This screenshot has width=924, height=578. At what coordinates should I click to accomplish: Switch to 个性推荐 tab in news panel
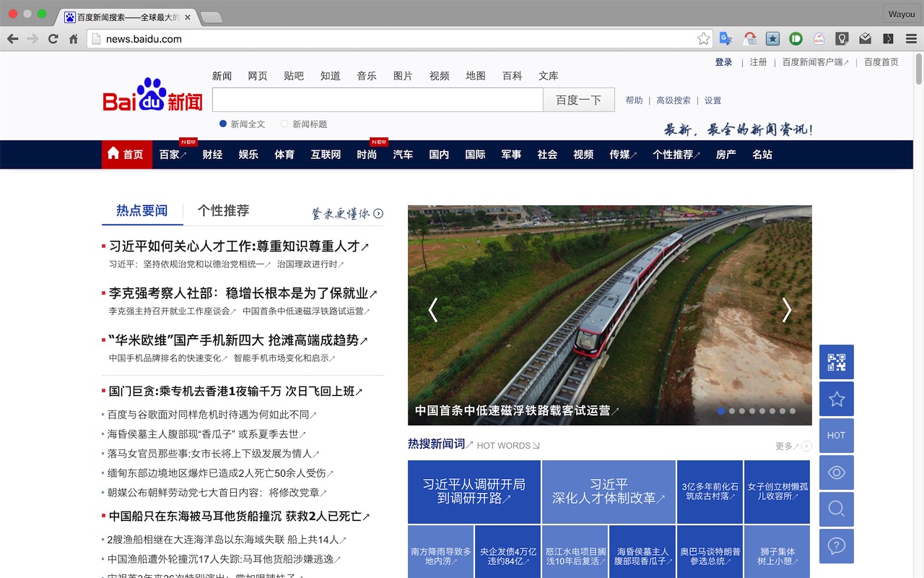[x=223, y=210]
